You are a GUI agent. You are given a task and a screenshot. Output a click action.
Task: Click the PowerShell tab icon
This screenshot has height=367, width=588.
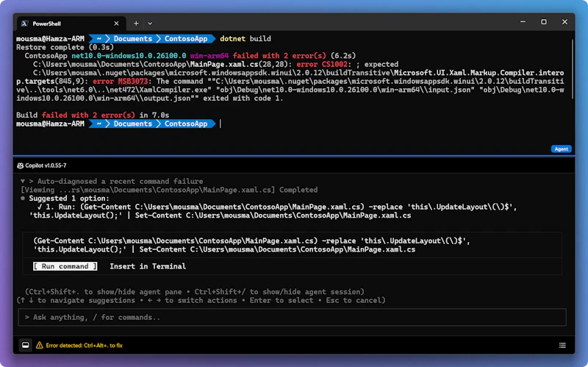(25, 24)
